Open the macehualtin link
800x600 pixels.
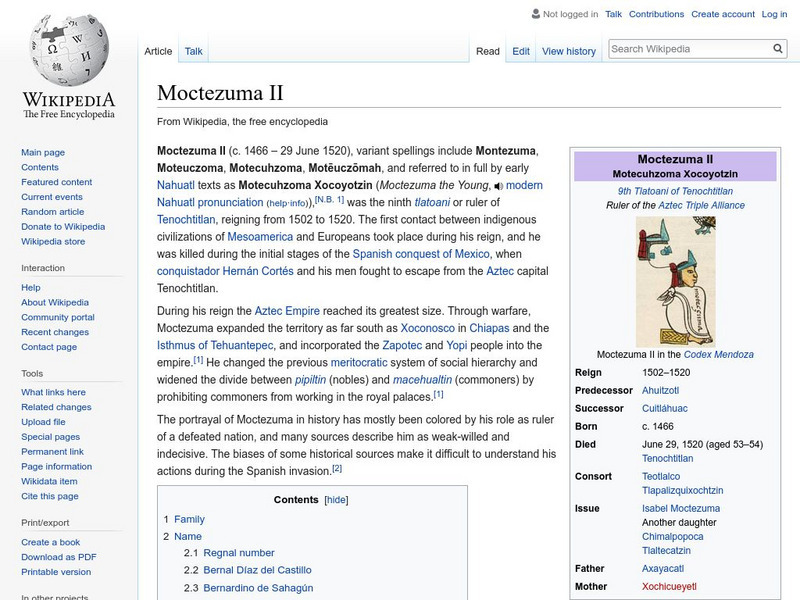422,380
